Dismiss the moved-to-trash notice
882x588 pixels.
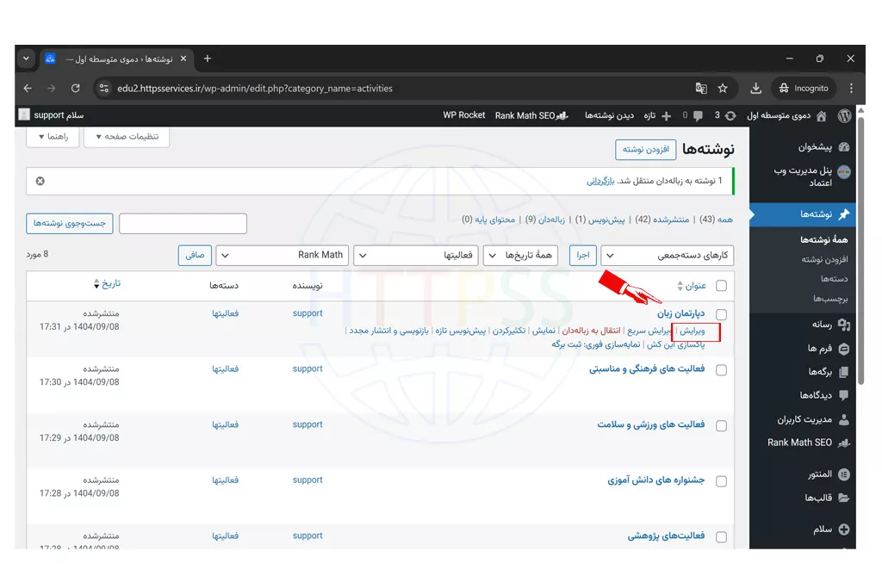(x=40, y=181)
